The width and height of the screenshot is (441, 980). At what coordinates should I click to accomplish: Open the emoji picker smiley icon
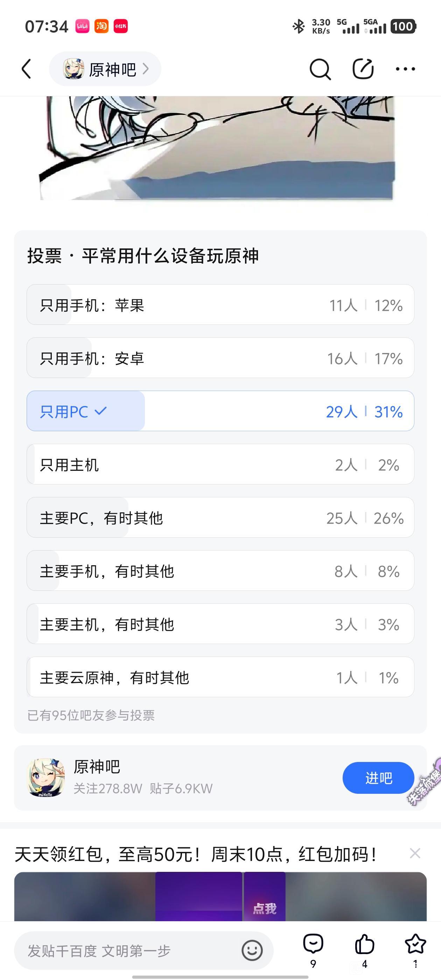pyautogui.click(x=252, y=950)
